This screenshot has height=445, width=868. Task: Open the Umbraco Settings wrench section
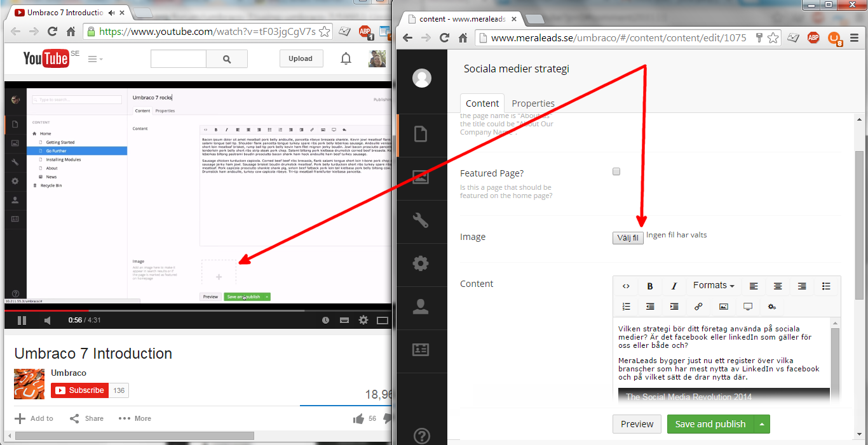(x=421, y=220)
